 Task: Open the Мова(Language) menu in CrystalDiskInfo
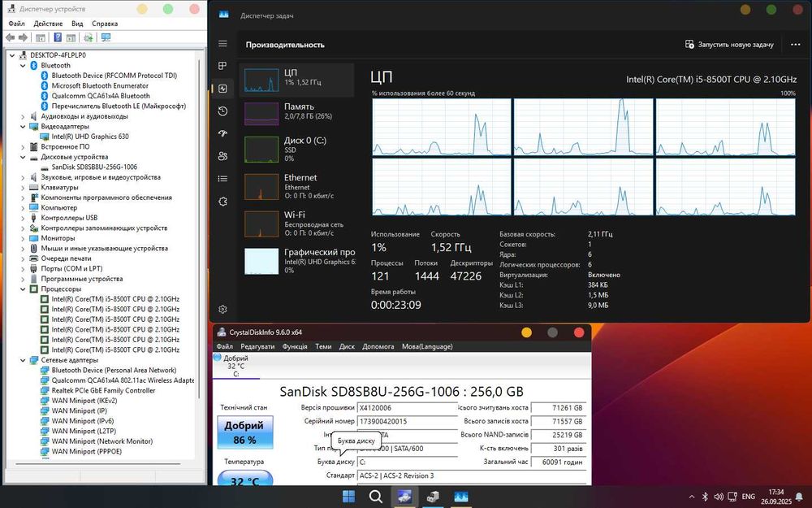pos(427,346)
